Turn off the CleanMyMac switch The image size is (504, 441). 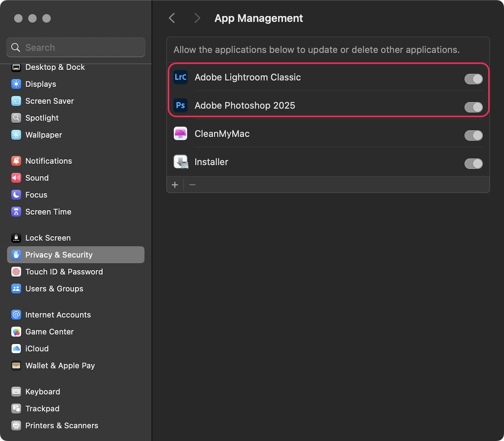pos(474,135)
